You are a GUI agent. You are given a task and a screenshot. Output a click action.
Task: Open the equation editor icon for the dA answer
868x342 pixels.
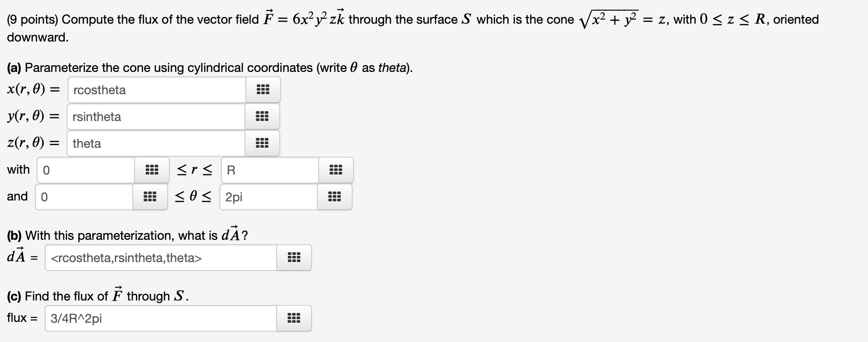click(294, 258)
